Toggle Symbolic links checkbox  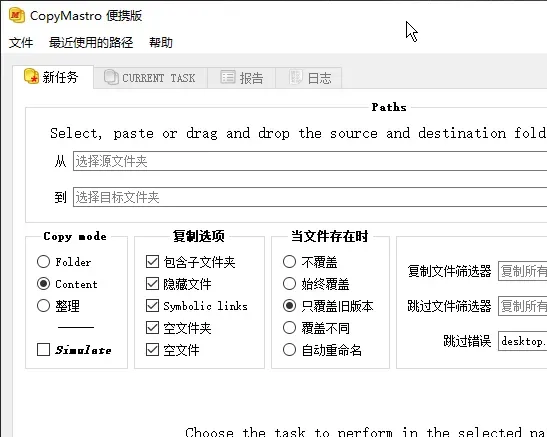pos(197,306)
